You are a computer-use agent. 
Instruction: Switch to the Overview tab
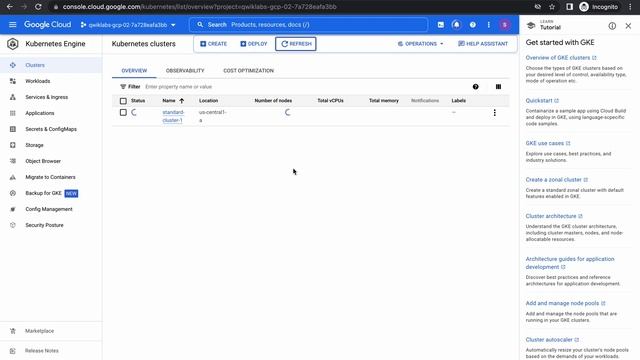pyautogui.click(x=134, y=71)
